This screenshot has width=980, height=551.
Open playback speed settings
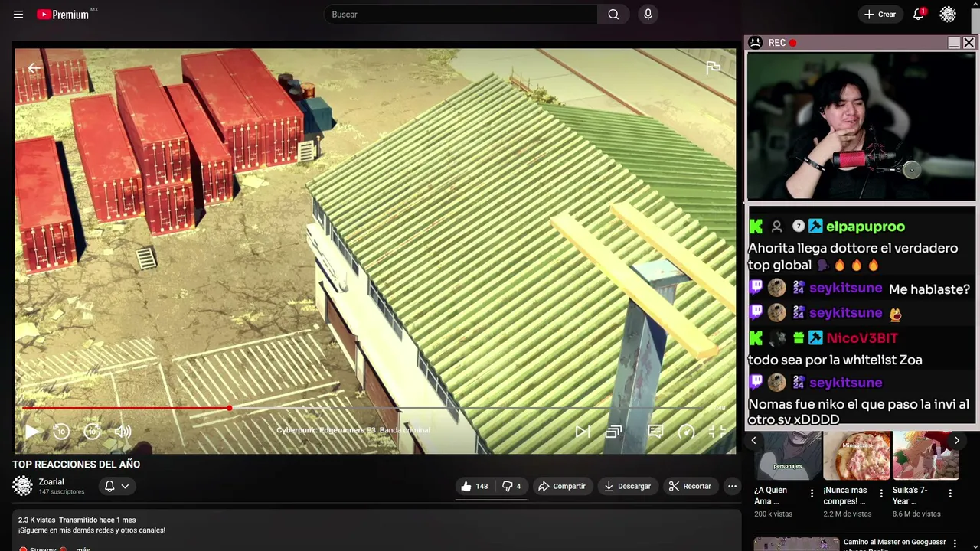686,432
